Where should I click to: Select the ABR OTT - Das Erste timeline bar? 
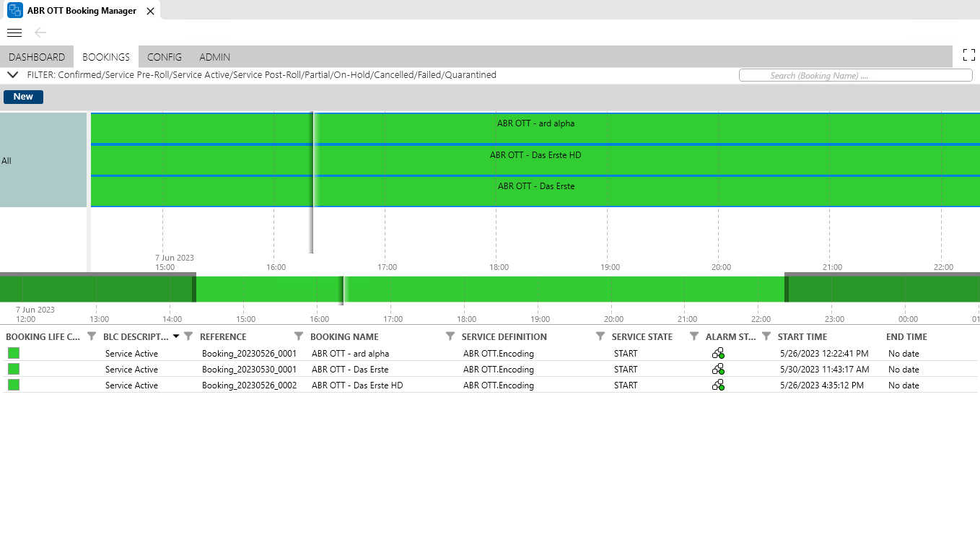point(535,191)
